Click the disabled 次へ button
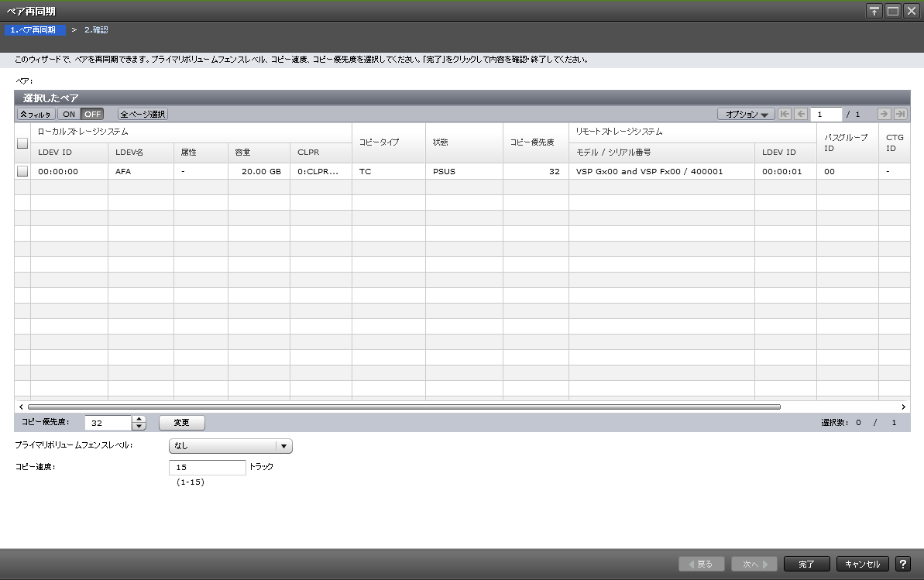Screen dimensions: 924x580 point(754,564)
